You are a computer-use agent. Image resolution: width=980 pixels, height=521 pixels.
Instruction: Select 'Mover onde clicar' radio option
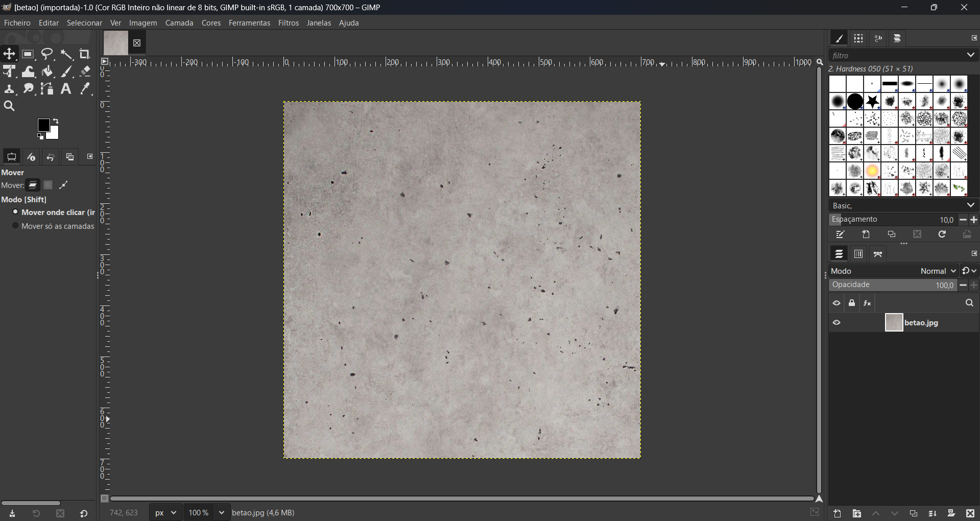click(x=16, y=212)
